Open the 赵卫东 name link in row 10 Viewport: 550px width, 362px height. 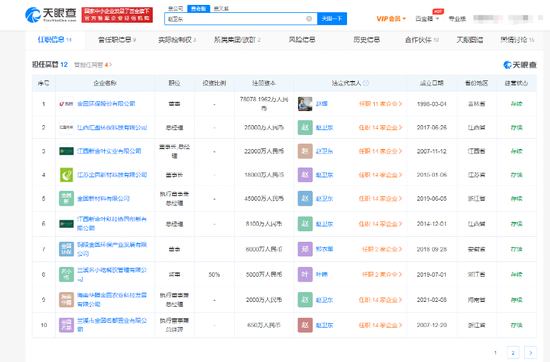click(324, 325)
